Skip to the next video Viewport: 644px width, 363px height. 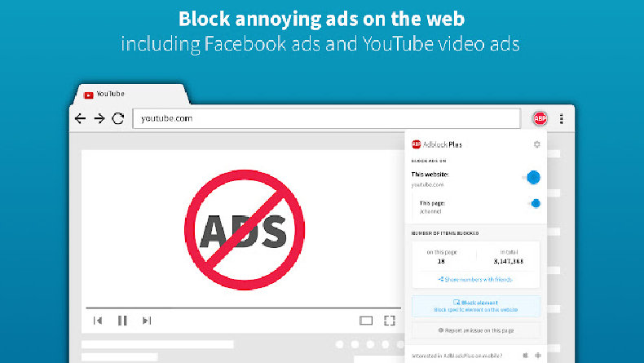147,321
